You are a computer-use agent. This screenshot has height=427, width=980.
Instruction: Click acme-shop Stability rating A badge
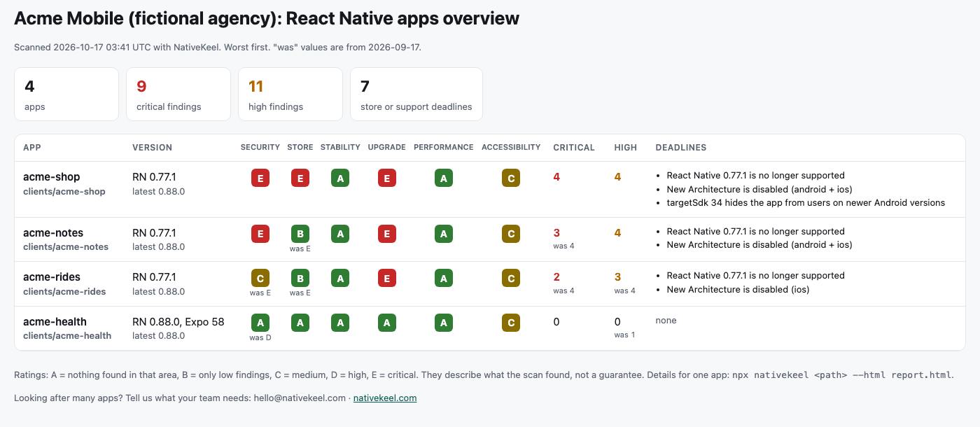[x=340, y=178]
